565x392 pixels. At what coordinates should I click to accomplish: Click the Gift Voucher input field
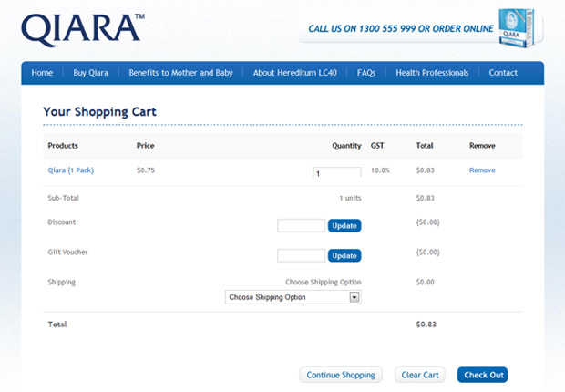pos(301,255)
